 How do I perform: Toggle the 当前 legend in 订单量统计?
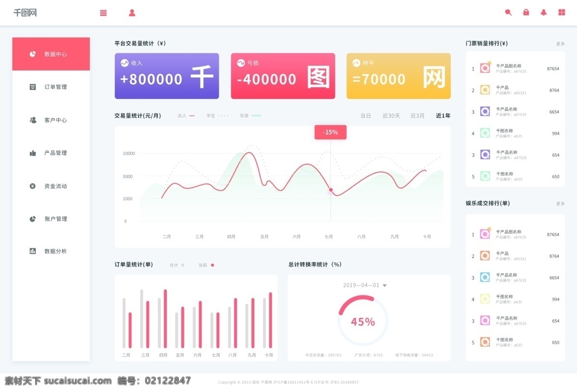click(206, 265)
